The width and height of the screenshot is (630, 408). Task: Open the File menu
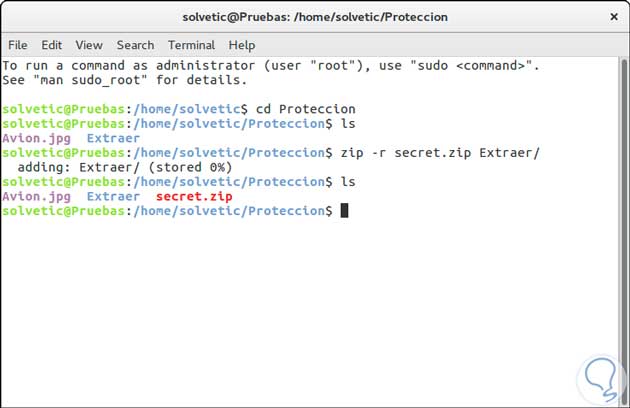[18, 45]
